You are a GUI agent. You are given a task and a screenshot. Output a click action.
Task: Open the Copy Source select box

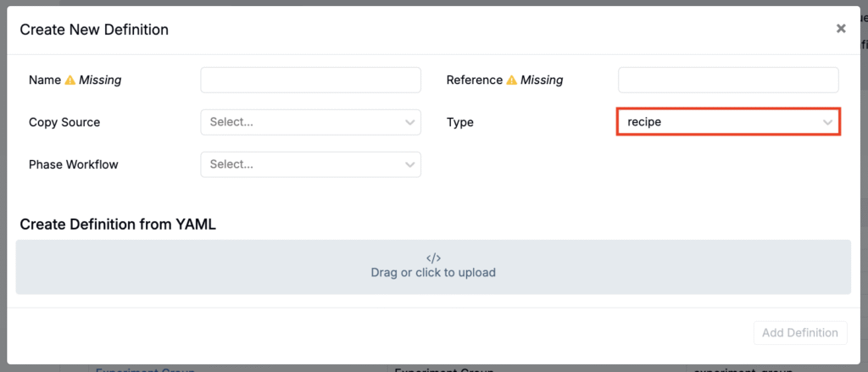point(301,122)
